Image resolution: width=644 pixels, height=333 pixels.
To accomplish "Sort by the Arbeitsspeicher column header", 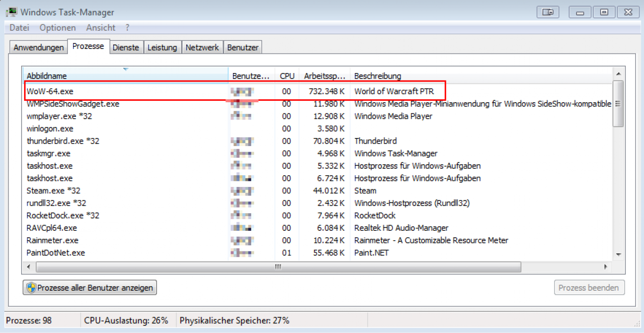I will pos(325,76).
